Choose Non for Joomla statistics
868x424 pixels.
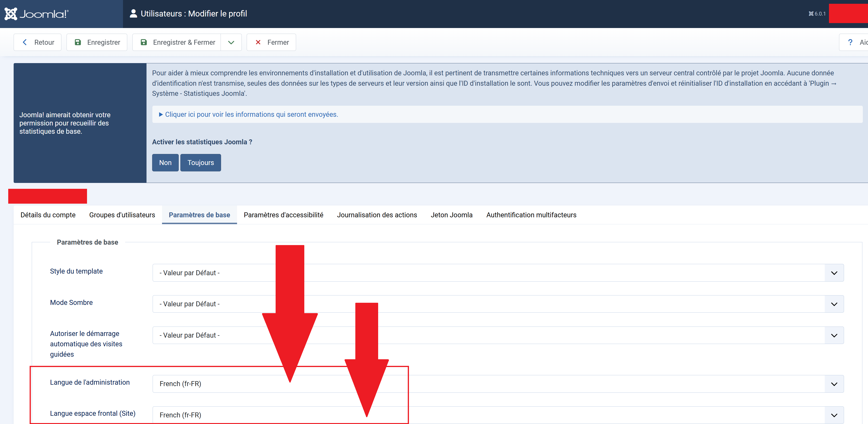click(165, 163)
